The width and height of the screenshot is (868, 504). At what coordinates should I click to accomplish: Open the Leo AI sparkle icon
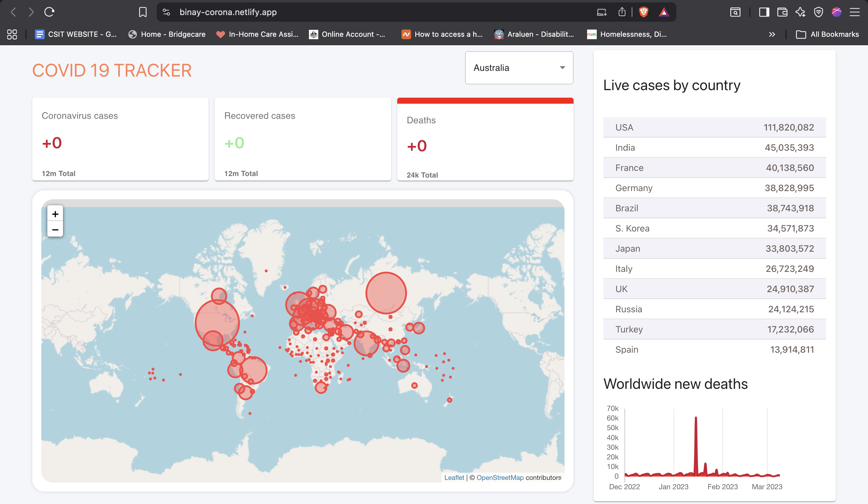(800, 12)
